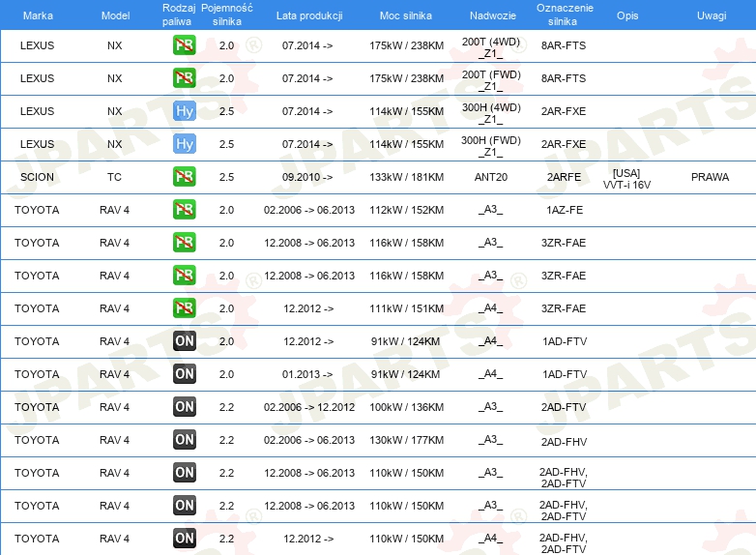Screen dimensions: 756x555
Task: Click the '133kW / 181KM' power cell
Action: tap(406, 177)
